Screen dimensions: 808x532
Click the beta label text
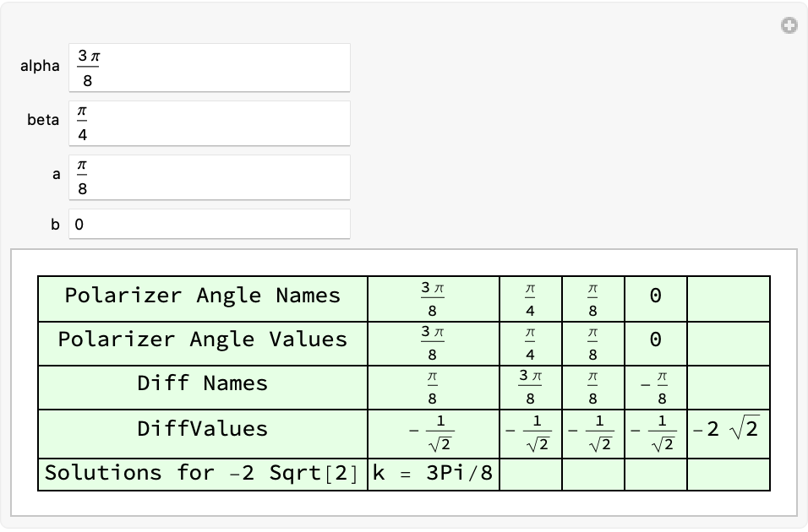[43, 120]
